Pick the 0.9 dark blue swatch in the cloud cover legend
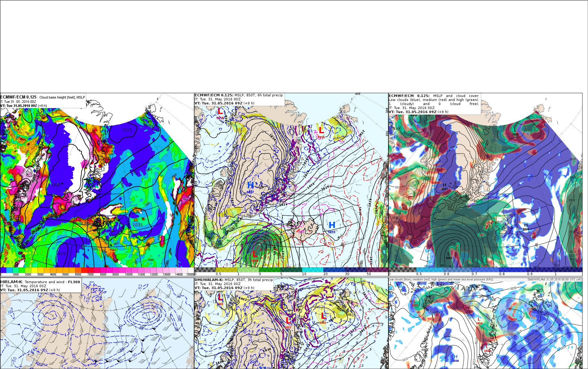Screen dimensions: 588x369 (541, 270)
